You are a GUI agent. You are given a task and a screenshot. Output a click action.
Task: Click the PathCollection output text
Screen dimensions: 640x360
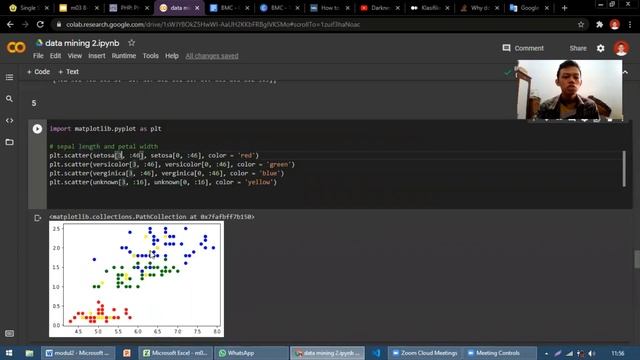tap(152, 217)
